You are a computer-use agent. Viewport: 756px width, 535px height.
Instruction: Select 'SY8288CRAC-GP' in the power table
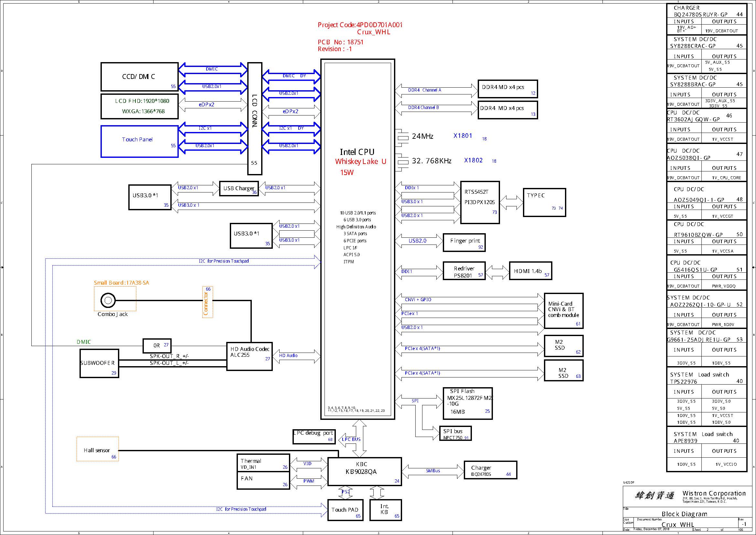pos(693,46)
